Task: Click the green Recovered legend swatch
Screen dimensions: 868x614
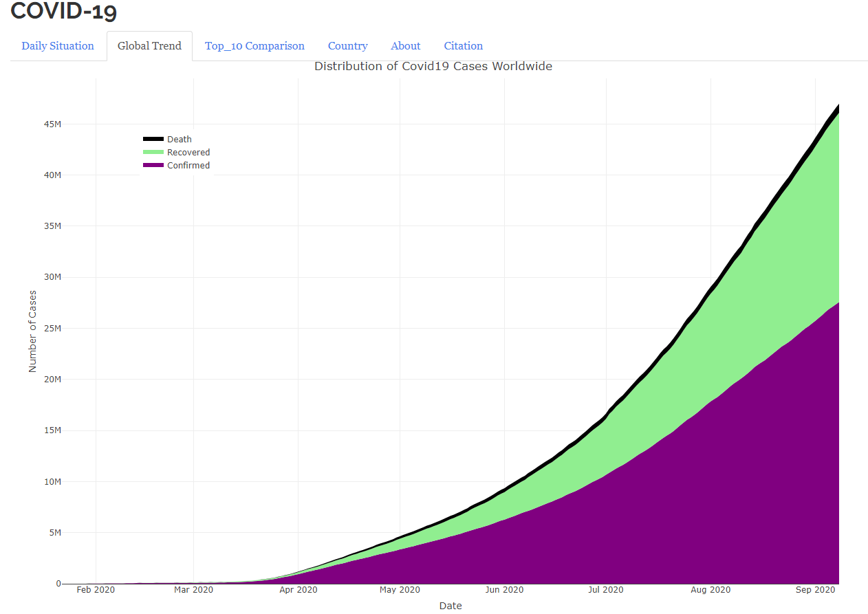Action: tap(153, 153)
